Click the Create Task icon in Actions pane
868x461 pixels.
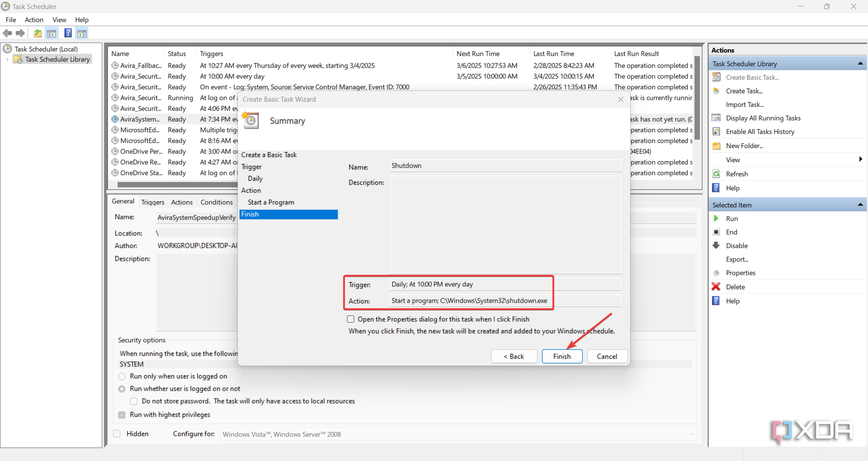pos(717,91)
